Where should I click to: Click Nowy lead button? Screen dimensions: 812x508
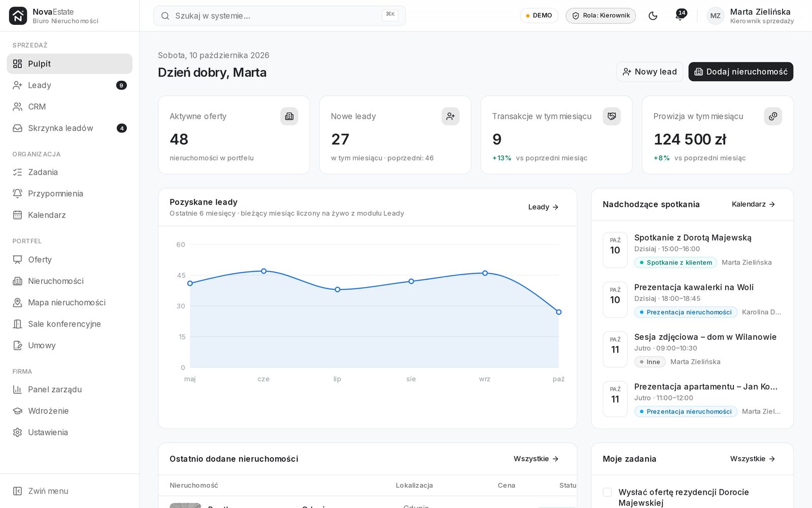pos(650,72)
